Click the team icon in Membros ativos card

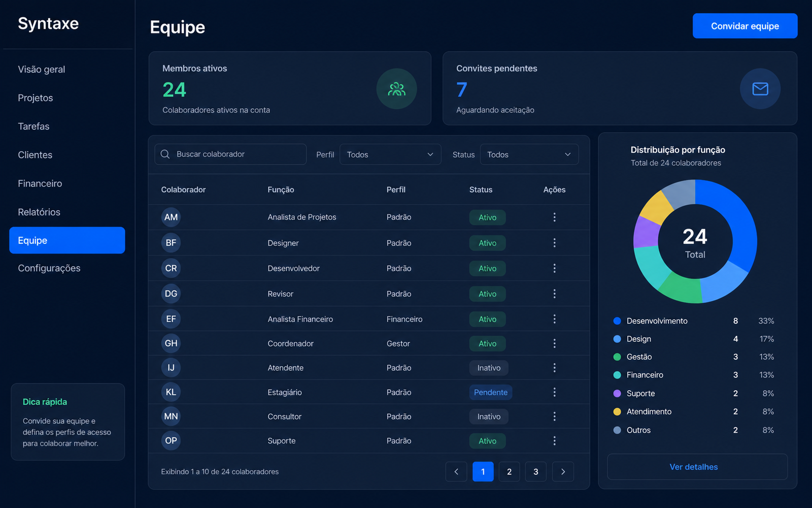[396, 89]
